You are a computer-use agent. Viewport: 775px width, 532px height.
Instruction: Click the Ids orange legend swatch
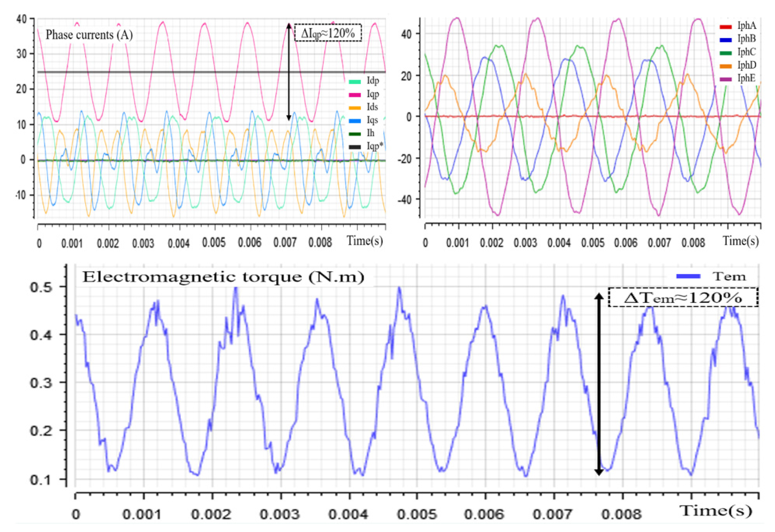[354, 108]
